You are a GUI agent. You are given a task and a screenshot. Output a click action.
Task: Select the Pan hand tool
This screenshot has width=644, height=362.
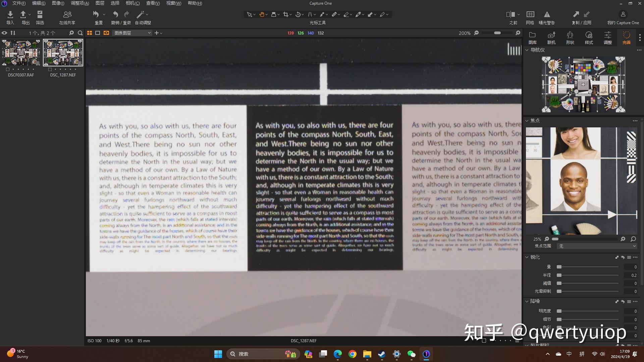point(262,14)
